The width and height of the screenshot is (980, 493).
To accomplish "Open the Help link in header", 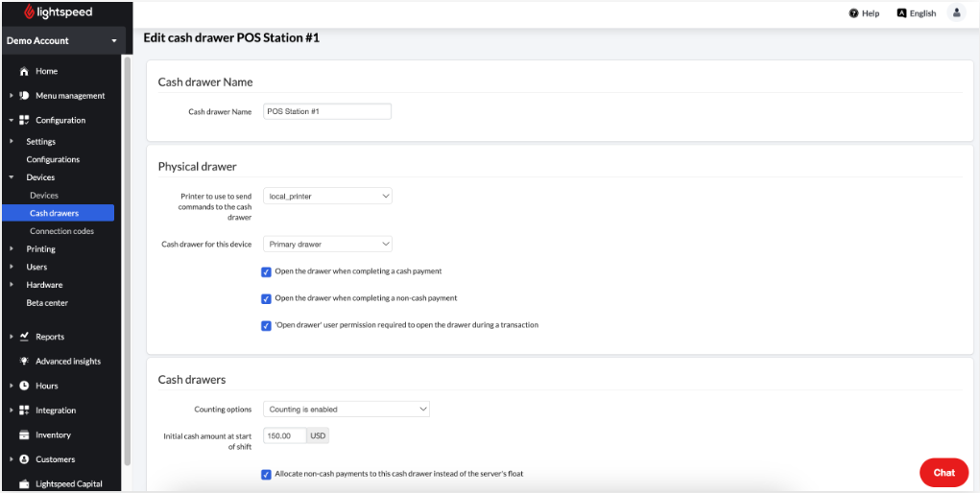I will [864, 13].
